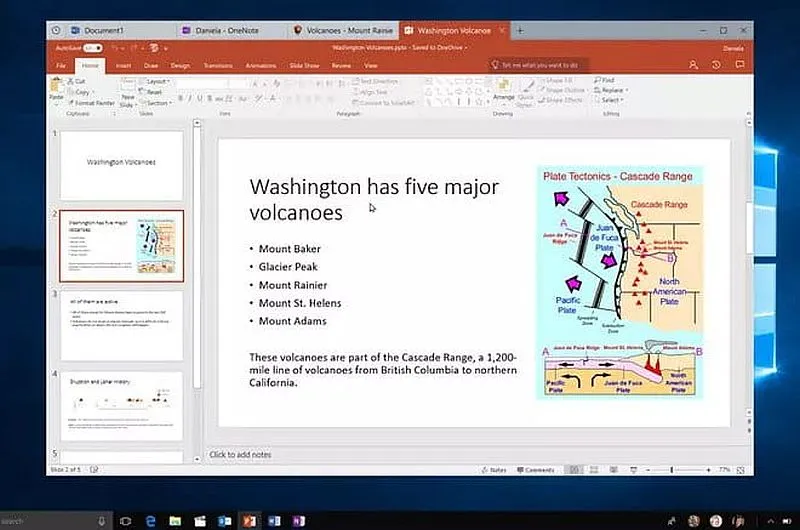
Task: Switch to Reading View in status bar
Action: (x=613, y=470)
